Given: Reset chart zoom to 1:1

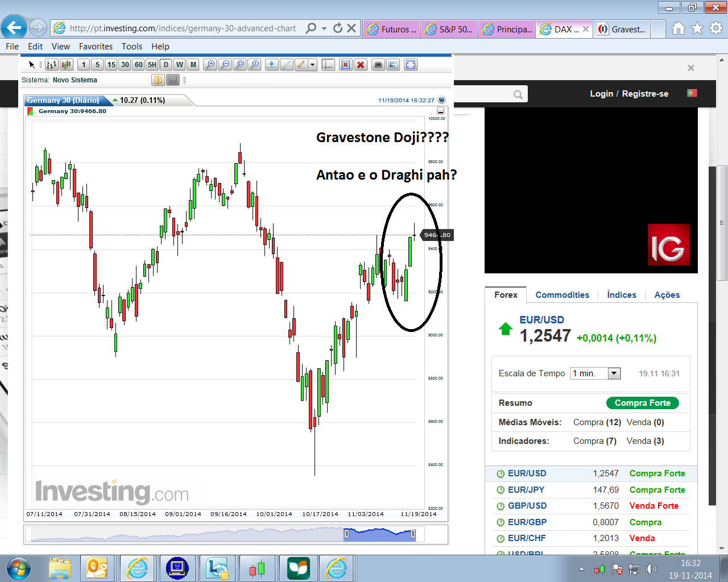Looking at the screenshot, I should tap(254, 65).
